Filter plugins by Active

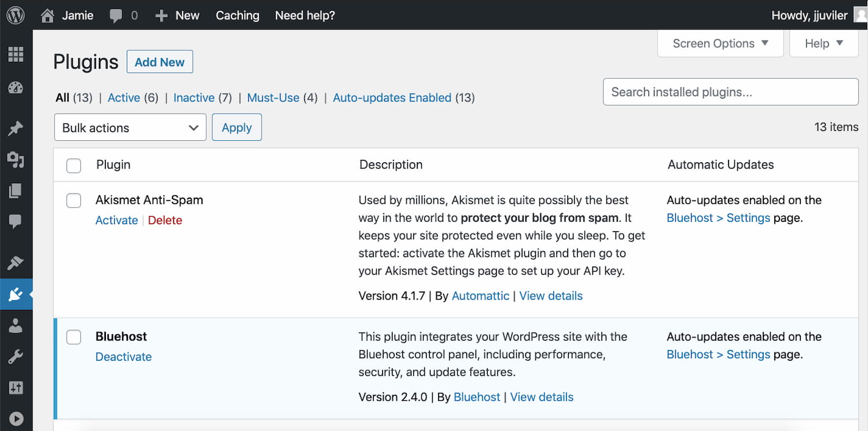pos(124,98)
